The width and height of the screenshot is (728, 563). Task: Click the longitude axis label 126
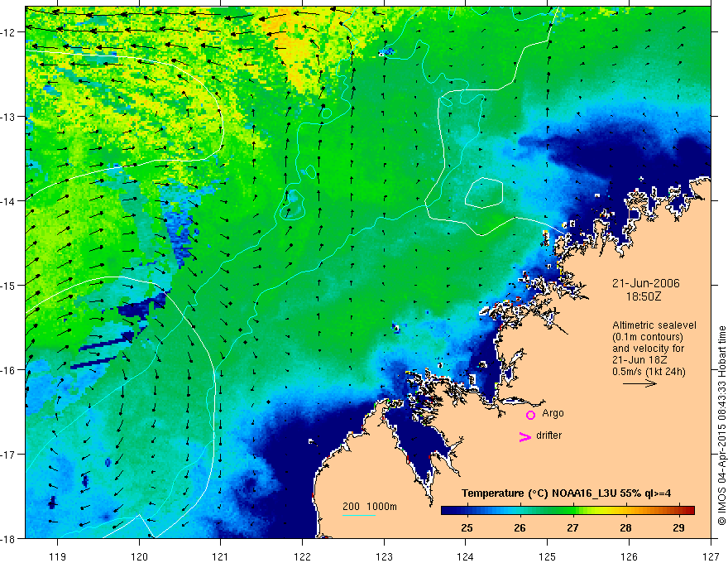pyautogui.click(x=629, y=556)
